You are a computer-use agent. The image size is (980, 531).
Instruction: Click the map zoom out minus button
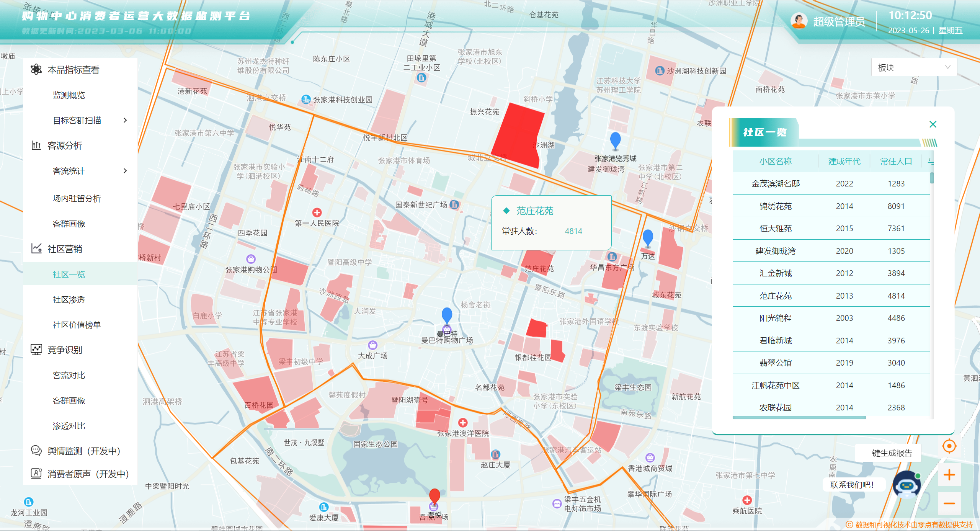pyautogui.click(x=949, y=503)
